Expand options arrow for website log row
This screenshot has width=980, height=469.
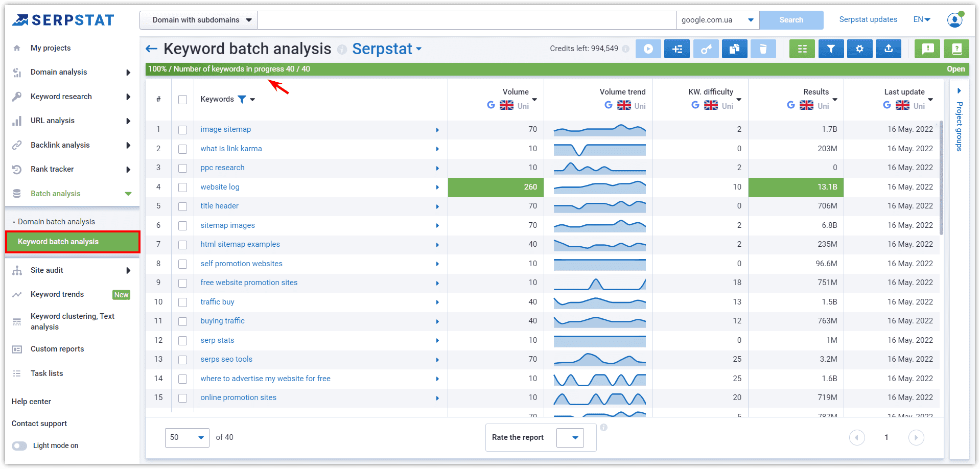click(x=437, y=187)
